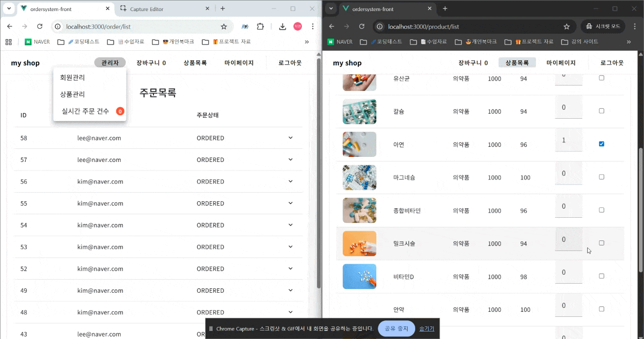Go back in the left browser window
Image resolution: width=644 pixels, height=339 pixels.
(10, 27)
